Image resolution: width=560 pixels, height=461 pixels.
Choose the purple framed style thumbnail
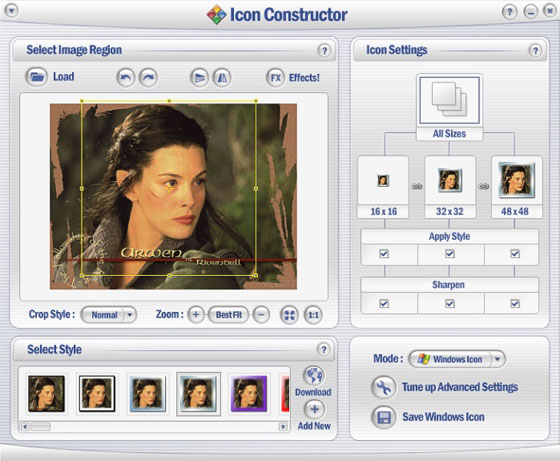pyautogui.click(x=249, y=394)
